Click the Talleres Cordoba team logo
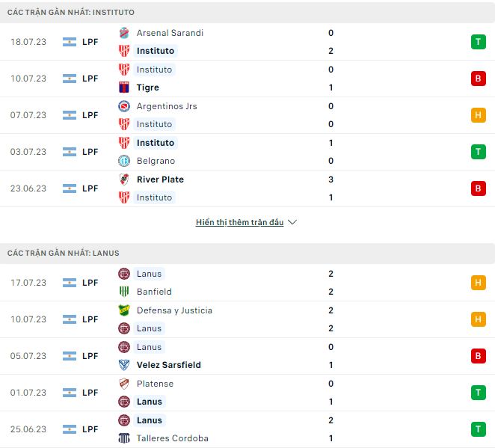Viewport: 495px width, 448px height. tap(124, 438)
